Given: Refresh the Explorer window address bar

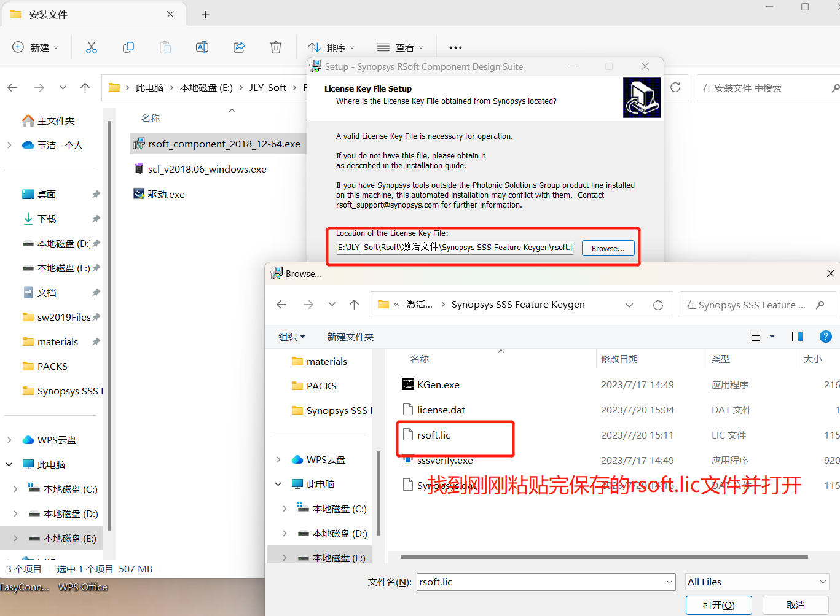Looking at the screenshot, I should tap(675, 87).
